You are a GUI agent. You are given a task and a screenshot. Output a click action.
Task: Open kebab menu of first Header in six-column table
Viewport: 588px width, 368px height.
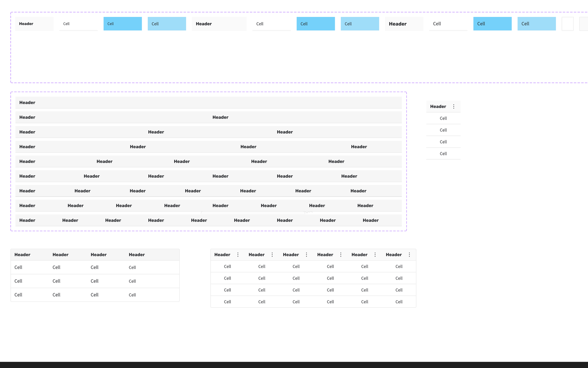pyautogui.click(x=238, y=255)
